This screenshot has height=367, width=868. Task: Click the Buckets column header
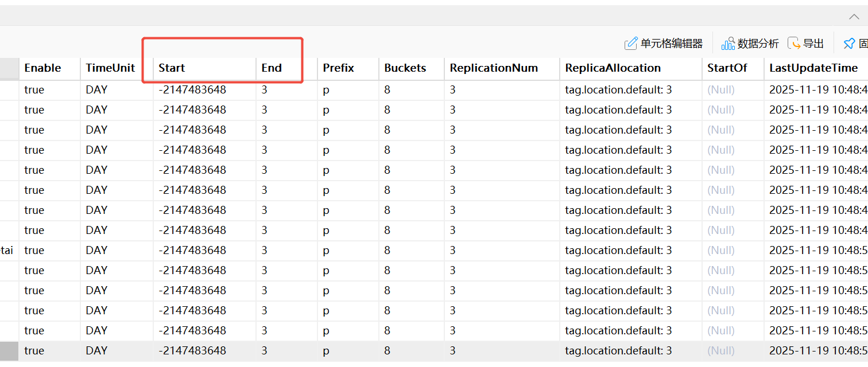405,68
